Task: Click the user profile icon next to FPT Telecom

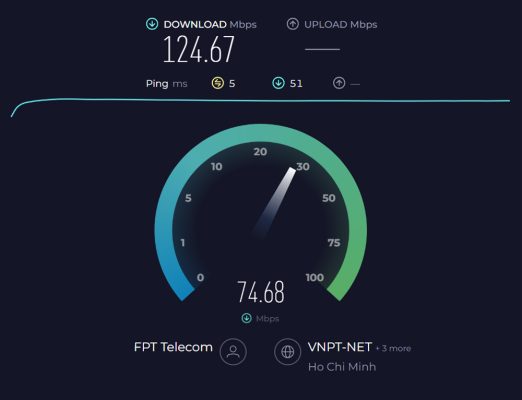Action: pos(233,352)
